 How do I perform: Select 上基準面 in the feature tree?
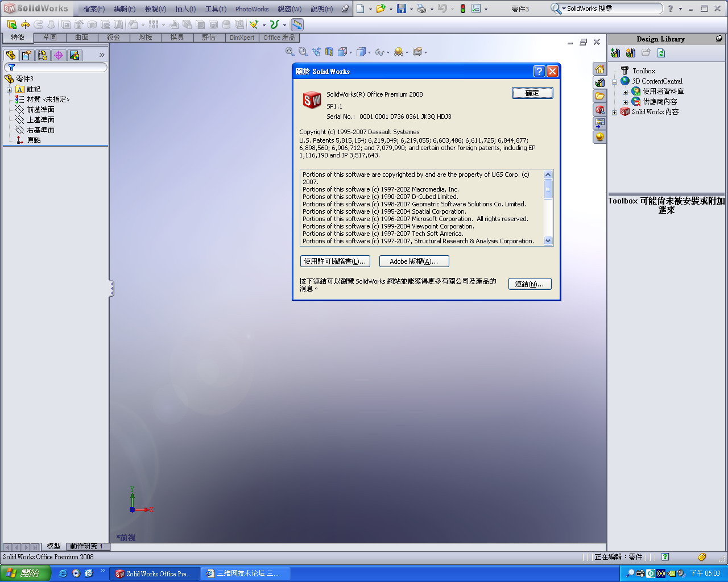41,120
